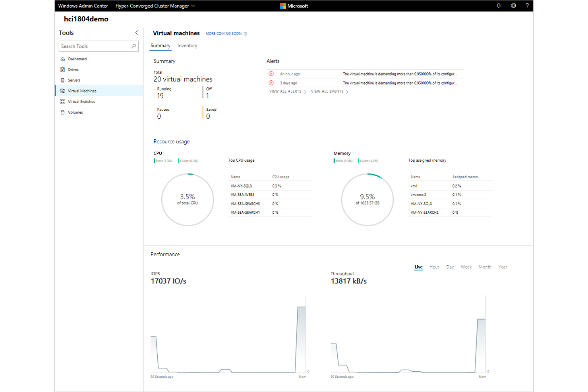Switch performance chart to Month view
This screenshot has height=392, width=588.
click(x=485, y=266)
